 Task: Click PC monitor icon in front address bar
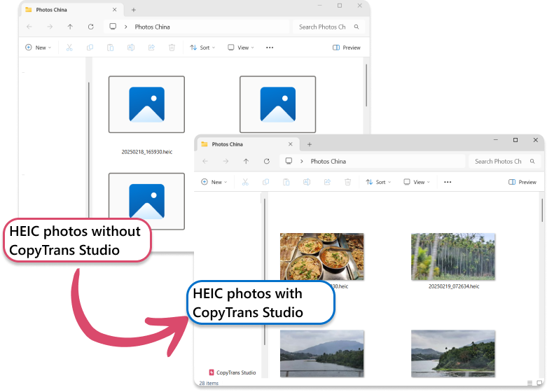coord(289,161)
